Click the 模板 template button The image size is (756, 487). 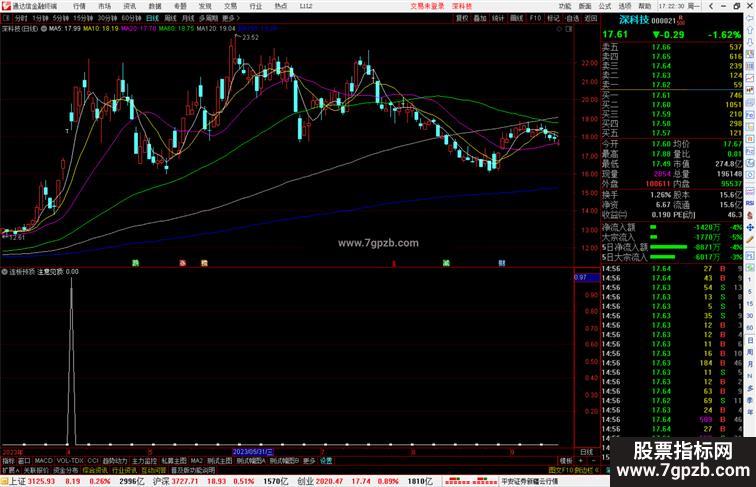pyautogui.click(x=566, y=461)
